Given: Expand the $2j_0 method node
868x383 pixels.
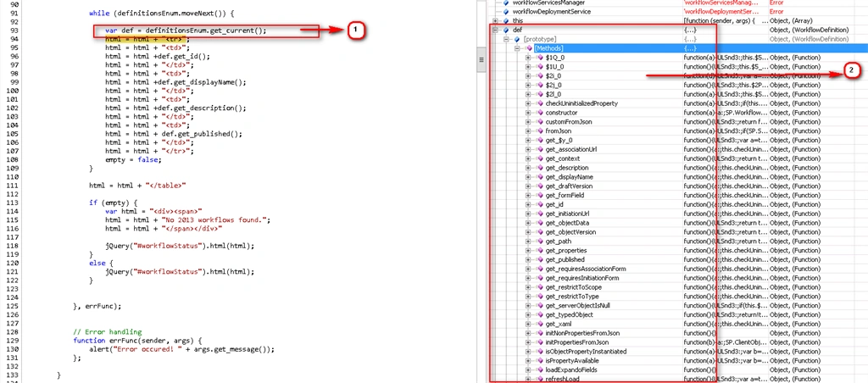Looking at the screenshot, I should click(528, 86).
